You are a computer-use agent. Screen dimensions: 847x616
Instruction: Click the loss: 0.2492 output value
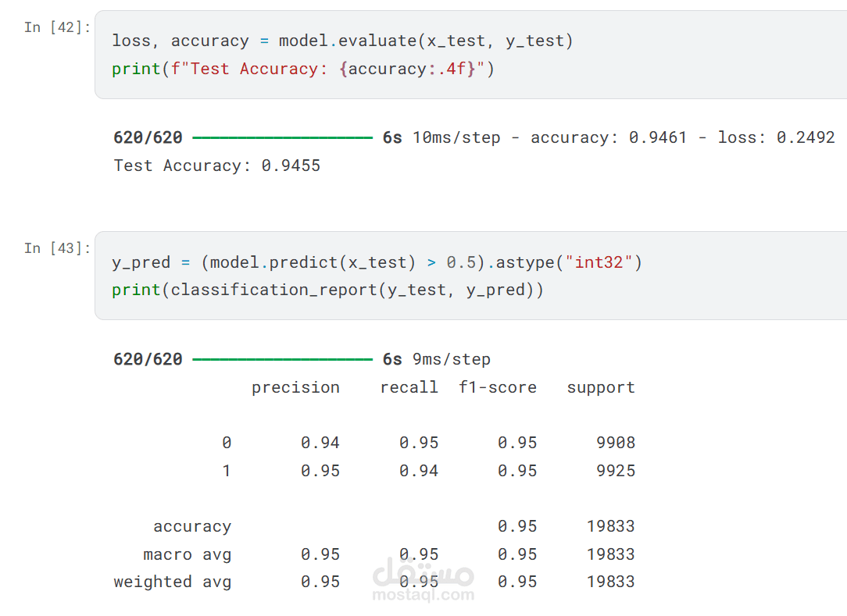(776, 137)
